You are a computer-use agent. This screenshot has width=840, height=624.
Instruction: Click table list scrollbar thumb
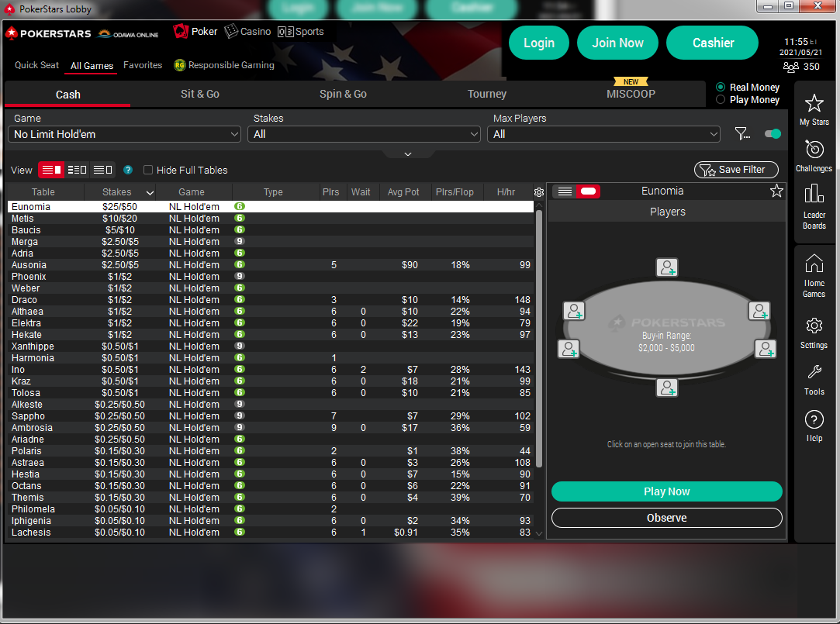tap(539, 338)
